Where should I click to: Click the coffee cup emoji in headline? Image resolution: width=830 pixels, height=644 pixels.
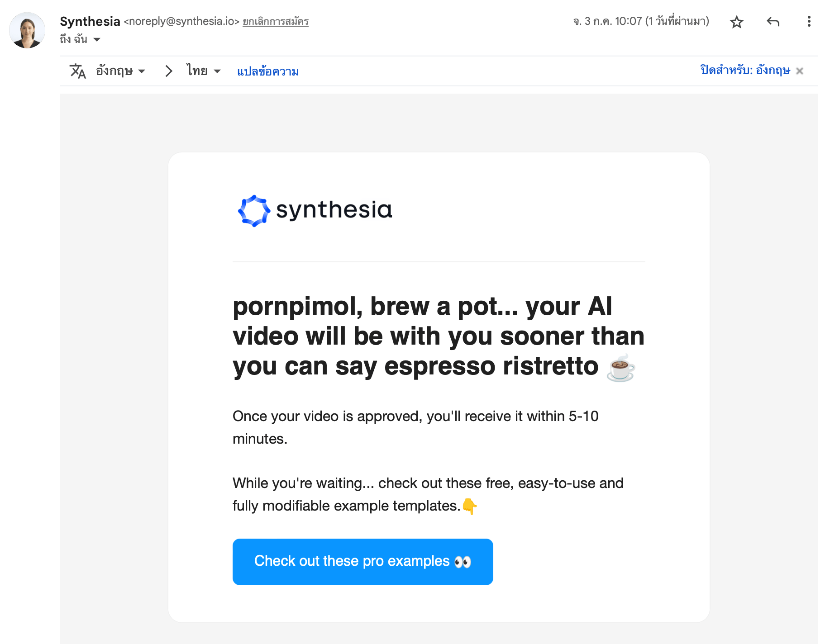coord(621,368)
